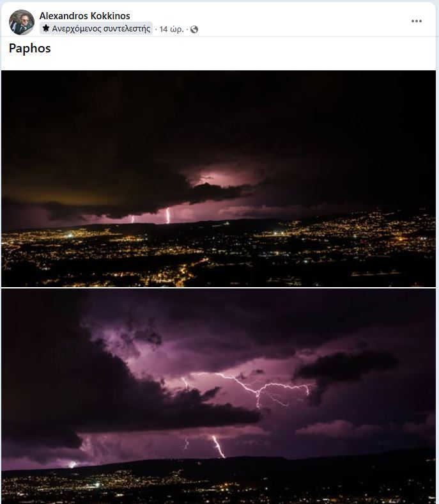Viewport: 439px width, 504px height.
Task: Open the first storm photo over the city
Action: click(x=219, y=178)
